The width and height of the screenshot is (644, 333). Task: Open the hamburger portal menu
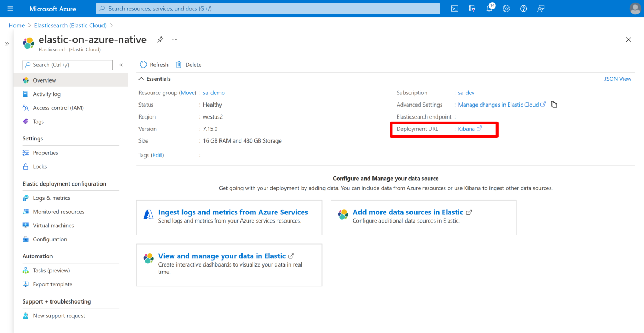tap(10, 9)
